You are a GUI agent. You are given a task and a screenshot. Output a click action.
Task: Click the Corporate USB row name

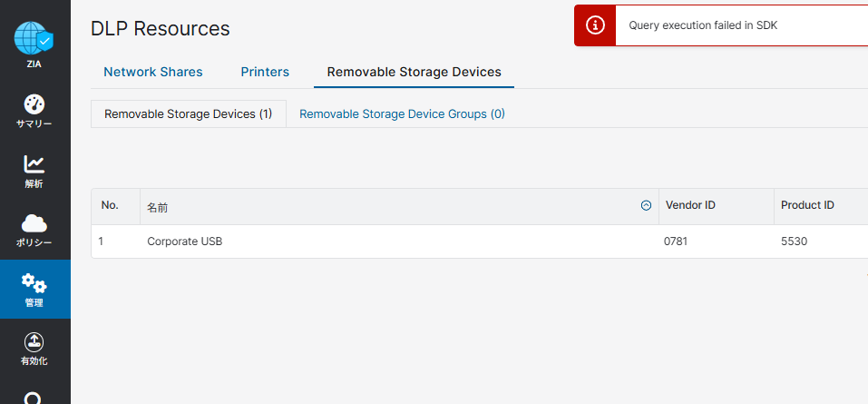(185, 241)
